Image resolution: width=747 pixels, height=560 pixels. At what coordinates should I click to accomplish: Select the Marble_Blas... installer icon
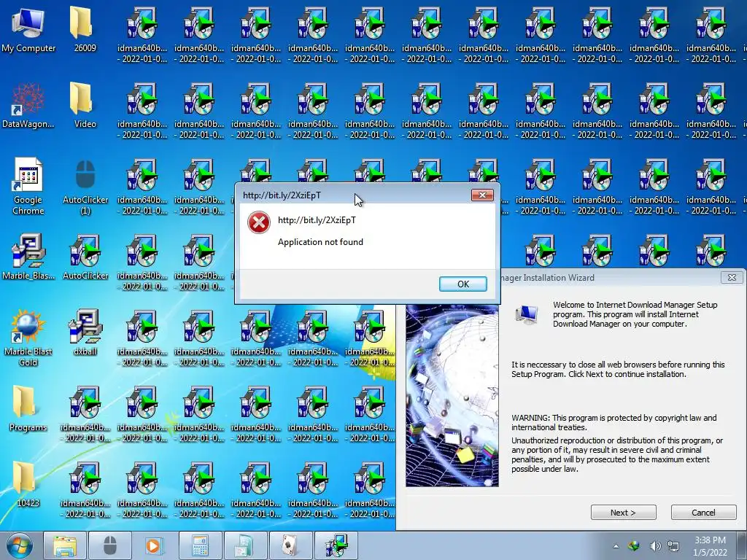[28, 257]
